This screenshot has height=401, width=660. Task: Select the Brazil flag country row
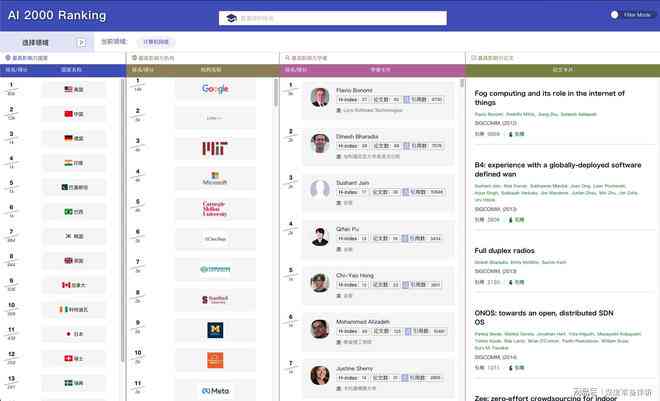(x=74, y=211)
